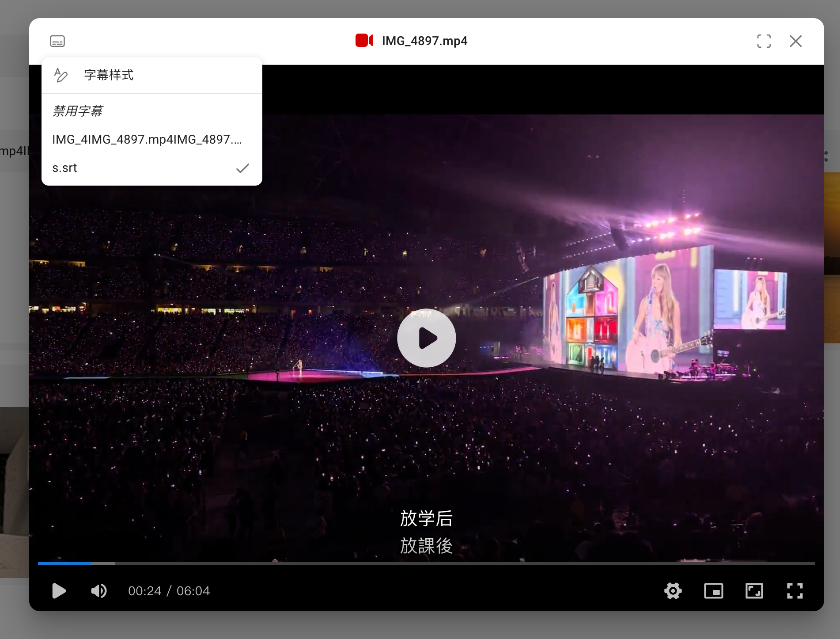
Task: Enter fullscreen from the control bar
Action: pyautogui.click(x=795, y=591)
